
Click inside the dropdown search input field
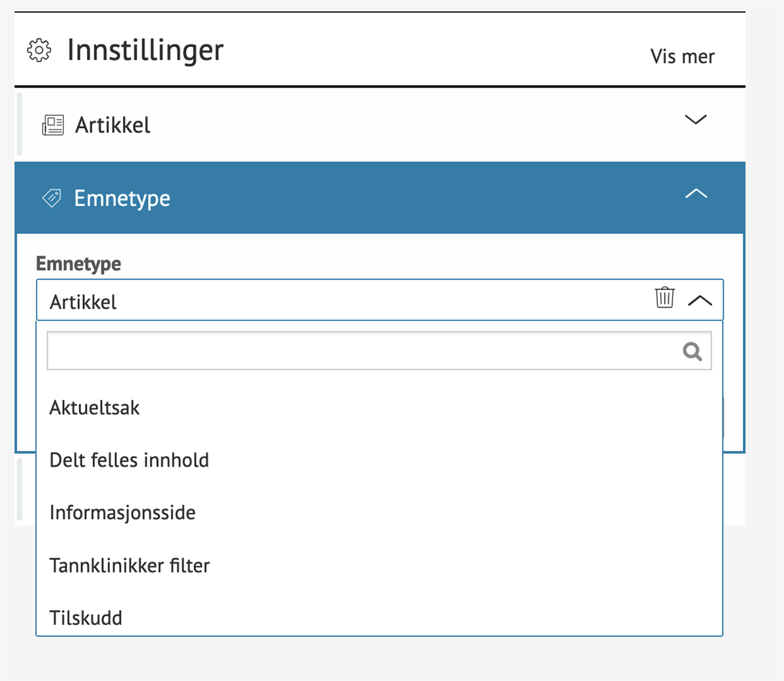pos(327,350)
